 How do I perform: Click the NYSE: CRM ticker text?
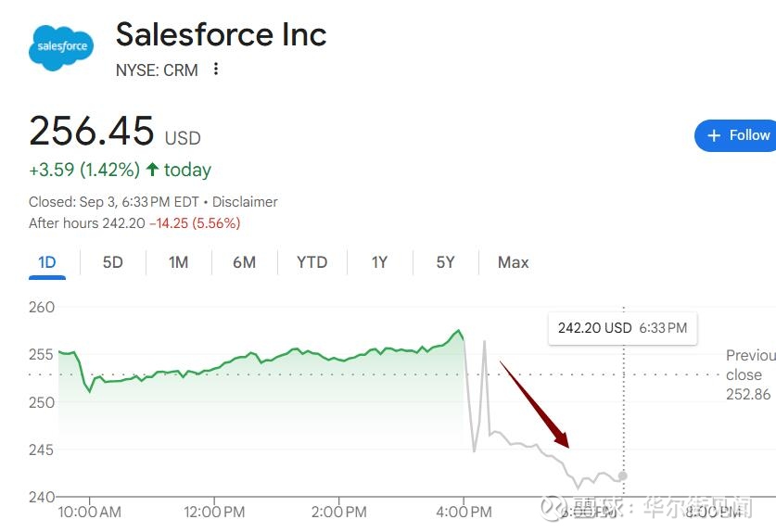pos(157,70)
